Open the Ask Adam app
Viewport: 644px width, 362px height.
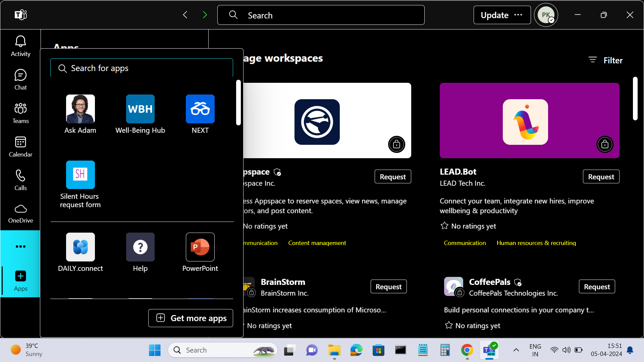click(x=80, y=109)
